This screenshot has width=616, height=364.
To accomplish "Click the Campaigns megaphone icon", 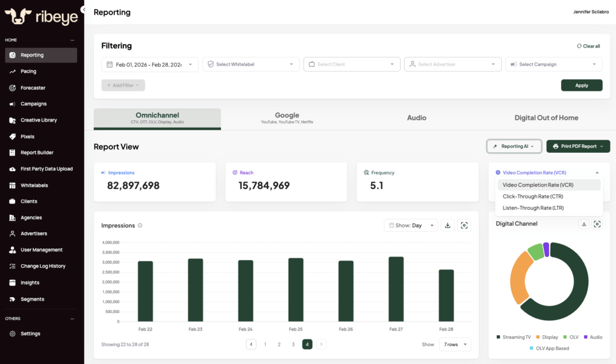I will click(13, 103).
